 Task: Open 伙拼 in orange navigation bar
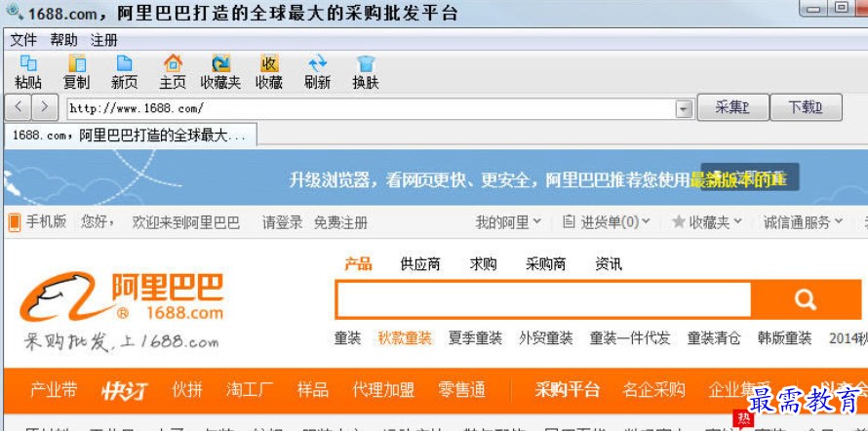click(x=187, y=390)
